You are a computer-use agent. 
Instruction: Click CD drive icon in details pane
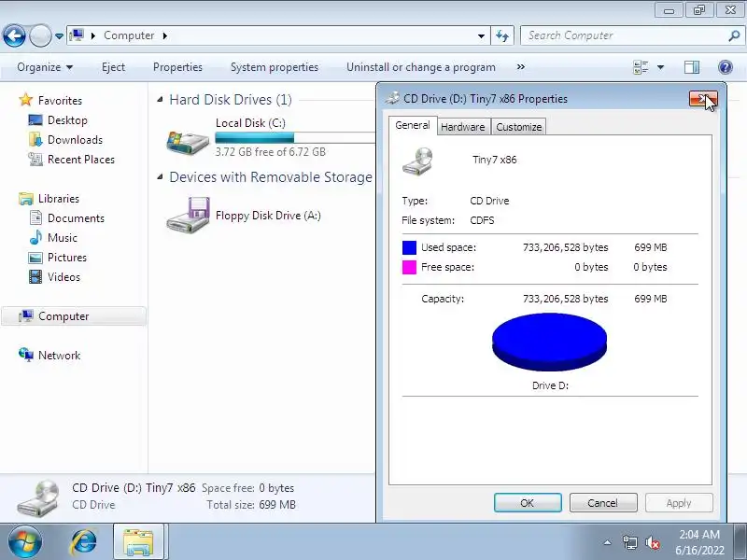(38, 498)
